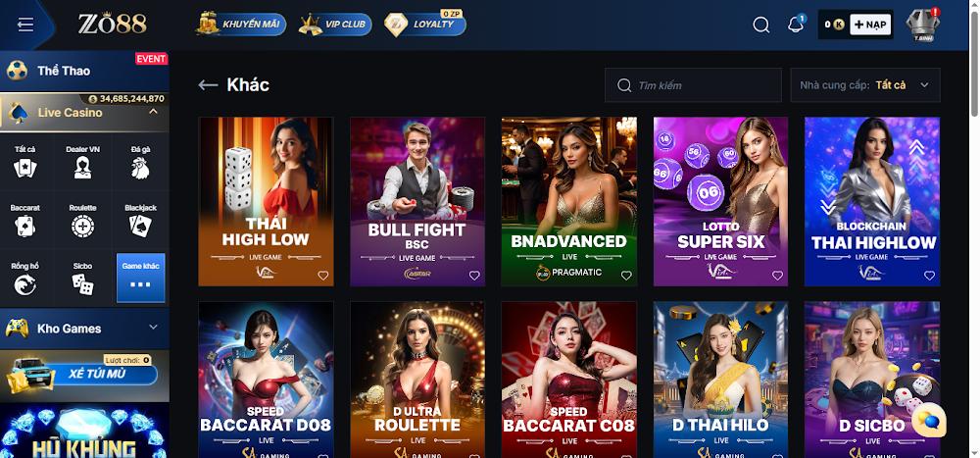Screen dimensions: 980x458
Task: Favorite the Lotto Super Six heart
Action: 777,276
